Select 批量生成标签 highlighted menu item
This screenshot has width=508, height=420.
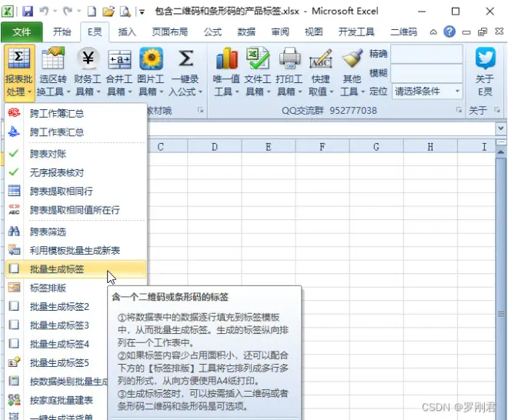coord(75,269)
